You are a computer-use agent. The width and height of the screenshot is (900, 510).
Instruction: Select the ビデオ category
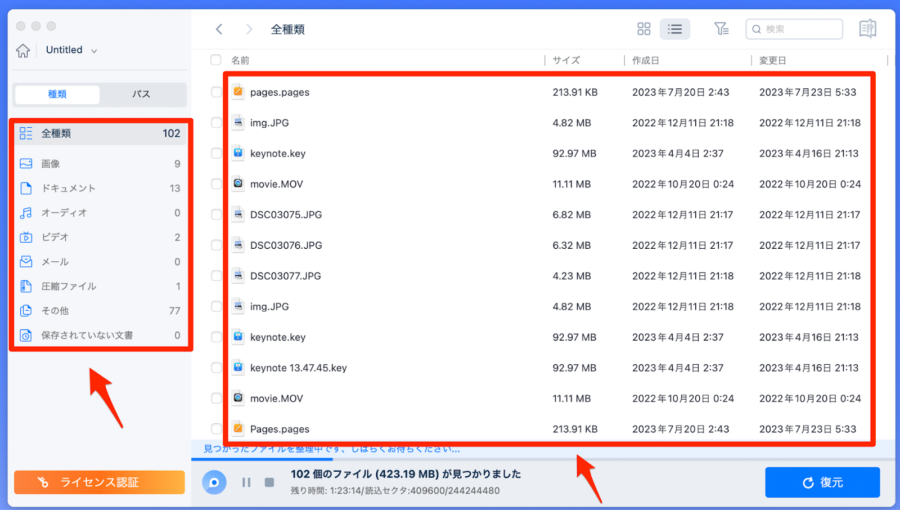(100, 237)
